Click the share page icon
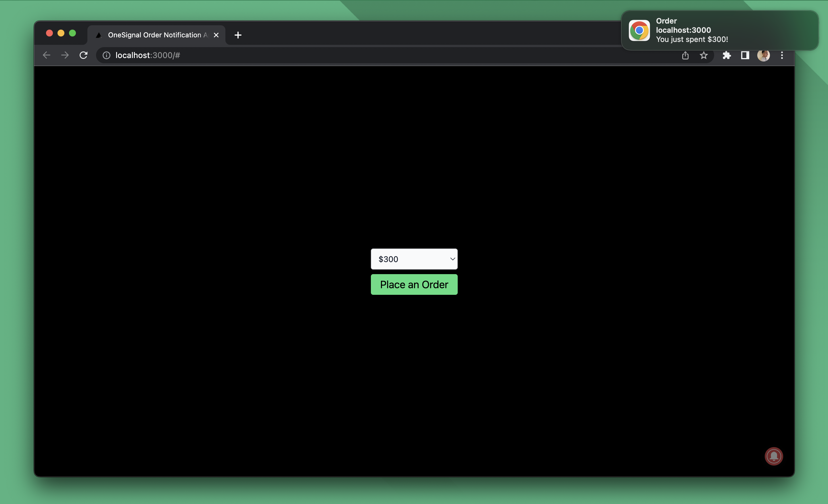 pos(685,55)
